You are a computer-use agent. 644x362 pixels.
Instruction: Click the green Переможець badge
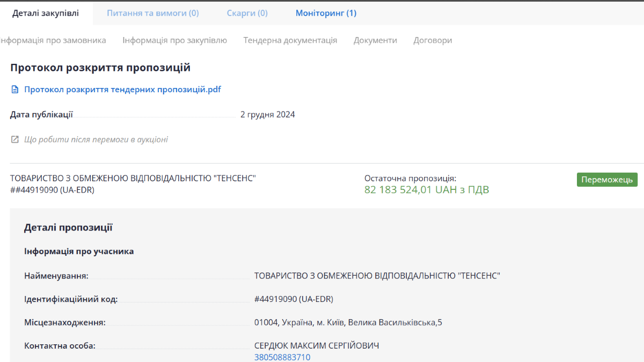pos(607,180)
